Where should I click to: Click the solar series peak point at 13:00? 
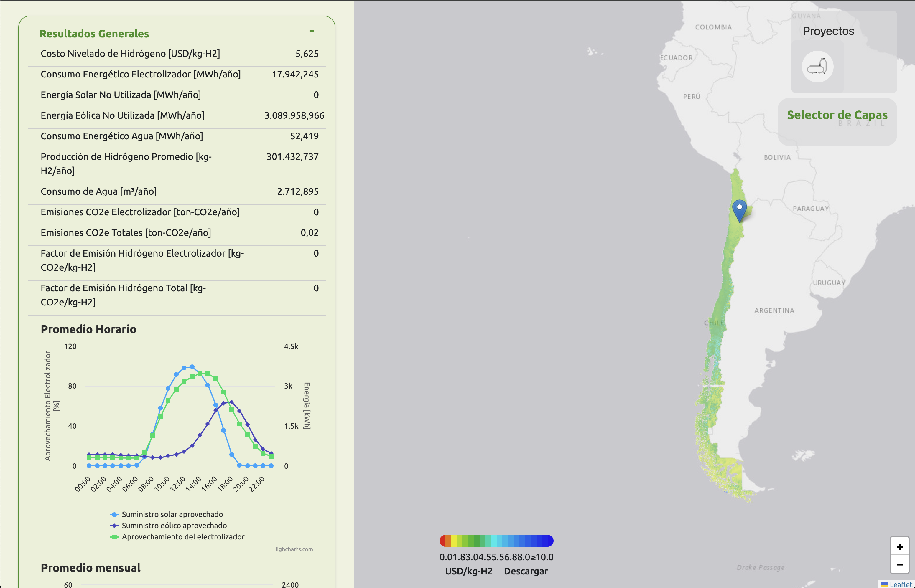point(192,366)
